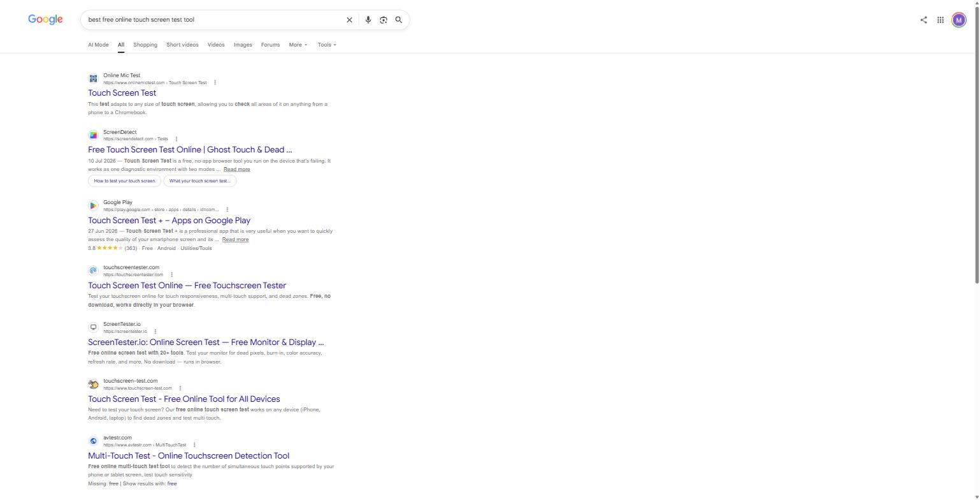980x500 pixels.
Task: Switch to the Shopping tab
Action: click(145, 45)
